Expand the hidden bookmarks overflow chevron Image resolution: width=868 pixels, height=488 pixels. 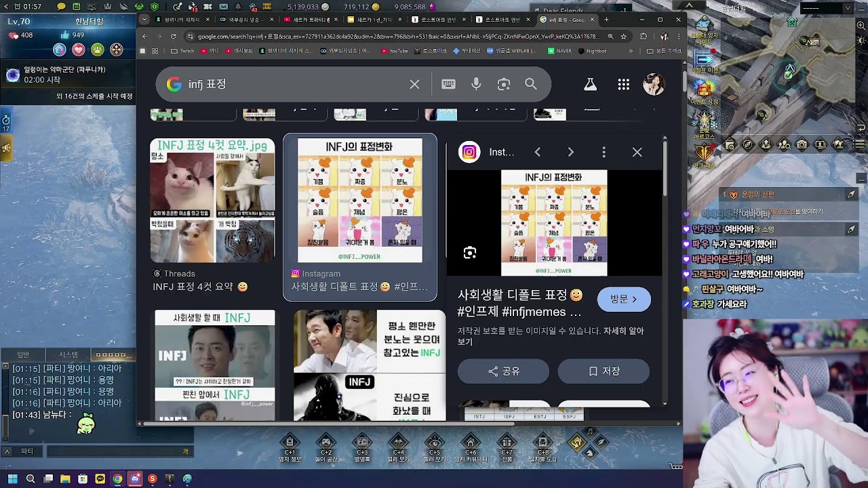coord(631,51)
